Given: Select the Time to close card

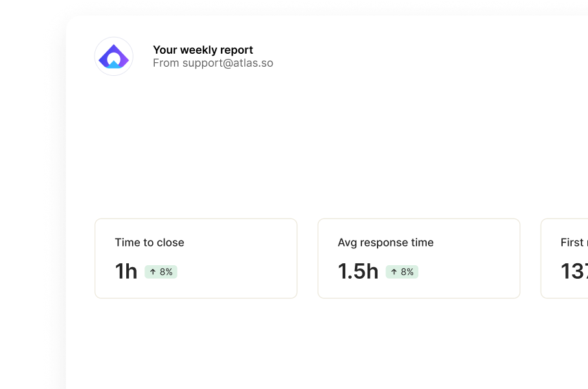Looking at the screenshot, I should tap(196, 258).
